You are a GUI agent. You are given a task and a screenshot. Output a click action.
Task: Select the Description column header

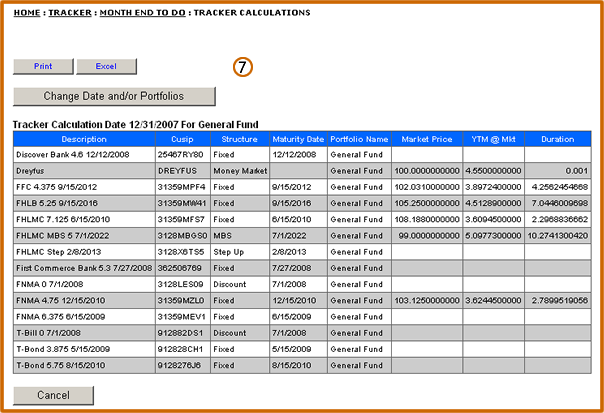tap(84, 139)
